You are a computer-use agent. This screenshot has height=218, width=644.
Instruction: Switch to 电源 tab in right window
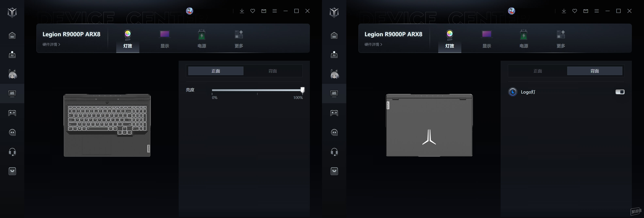point(524,39)
